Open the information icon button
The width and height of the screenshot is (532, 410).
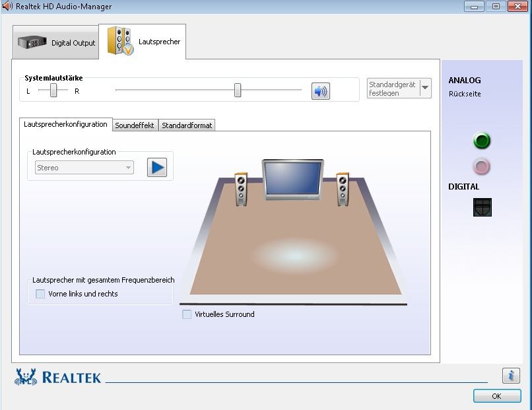coord(511,376)
